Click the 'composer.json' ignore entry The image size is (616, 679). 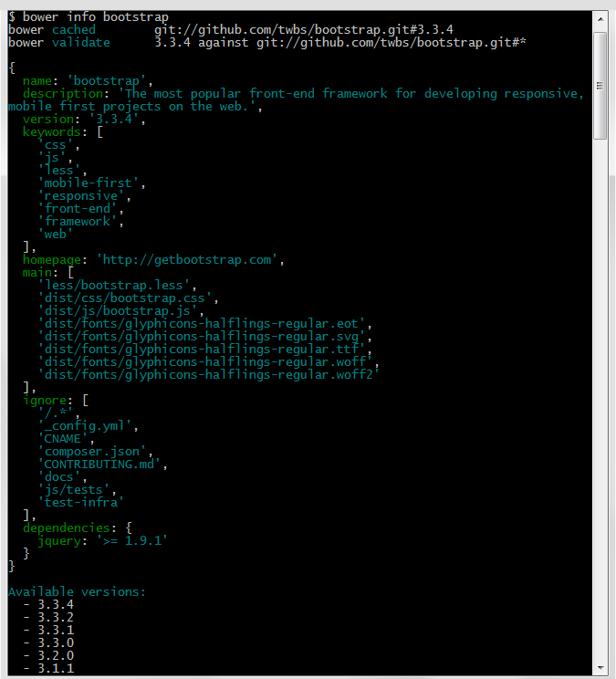click(92, 452)
